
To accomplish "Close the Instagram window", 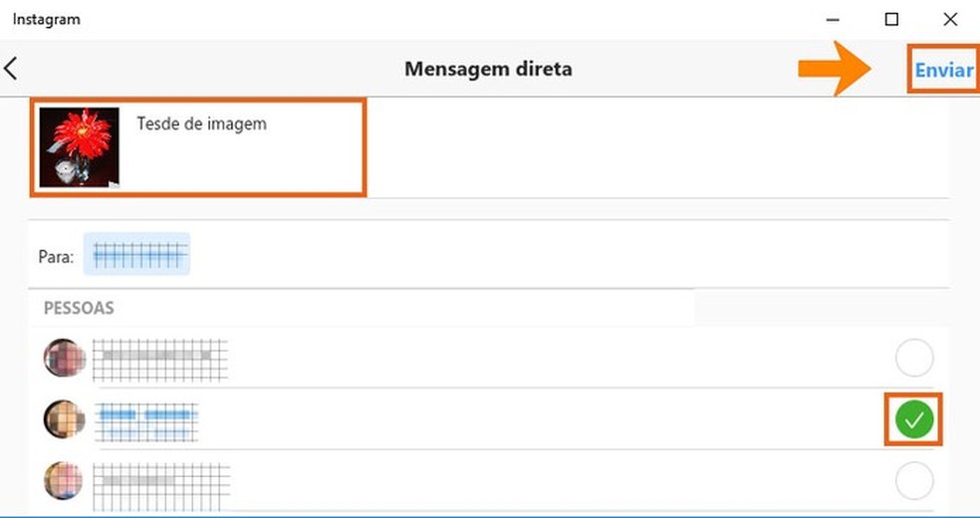I will (x=949, y=19).
